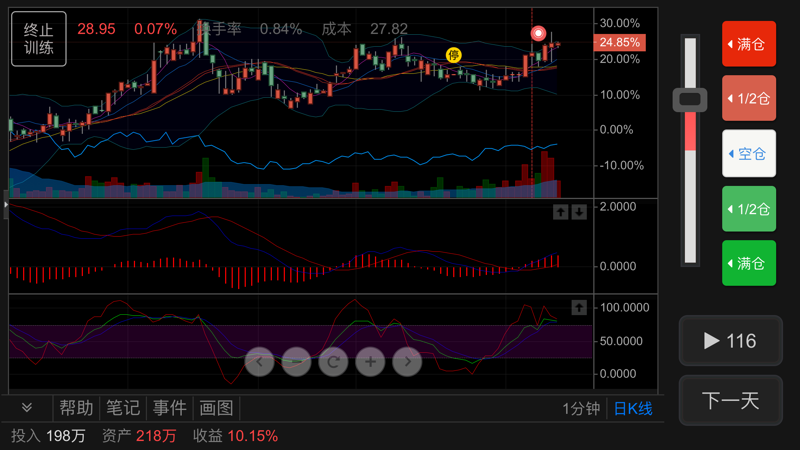Advance with 下一天 next day button
This screenshot has height=450, width=800.
[731, 401]
